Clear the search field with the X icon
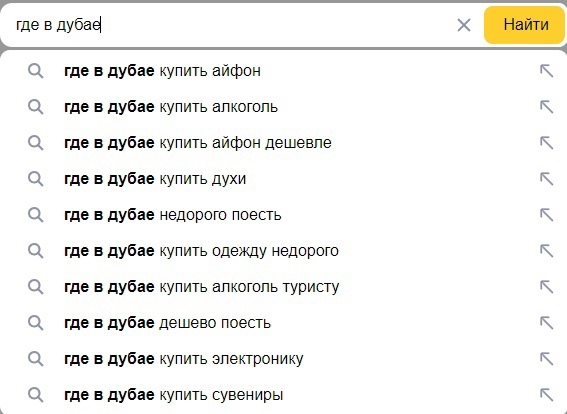This screenshot has height=414, width=567. 464,25
